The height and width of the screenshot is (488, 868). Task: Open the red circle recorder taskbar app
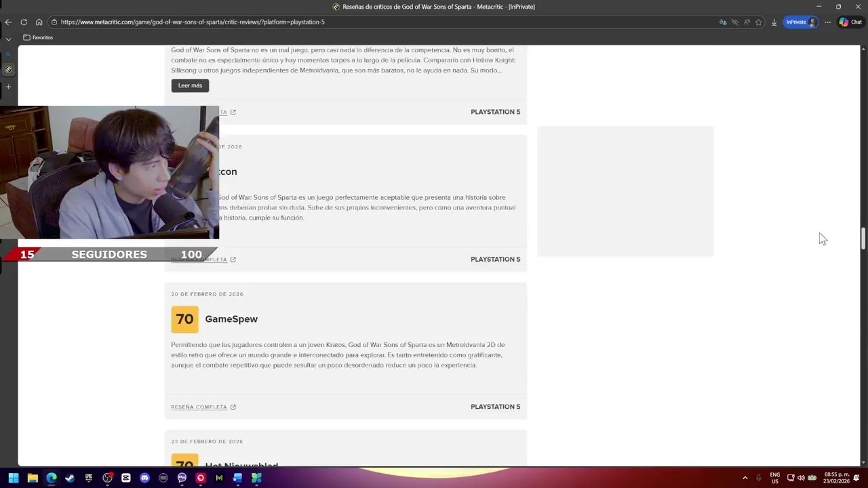(201, 478)
